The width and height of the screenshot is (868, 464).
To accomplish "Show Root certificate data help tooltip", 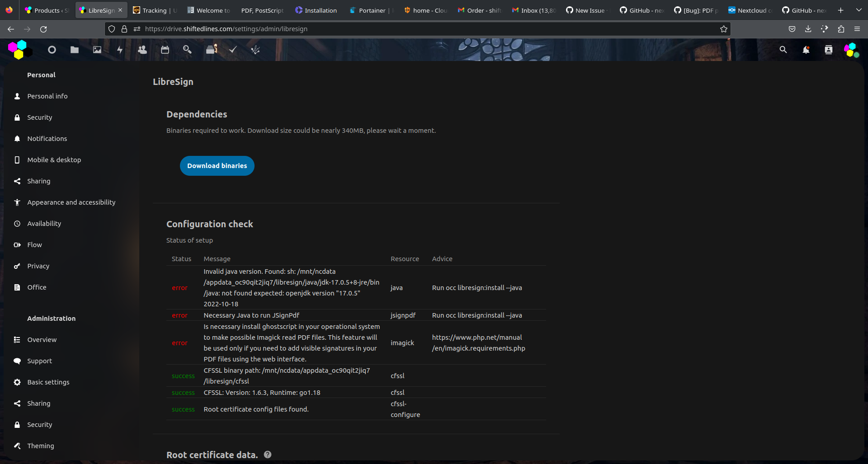I will point(267,455).
